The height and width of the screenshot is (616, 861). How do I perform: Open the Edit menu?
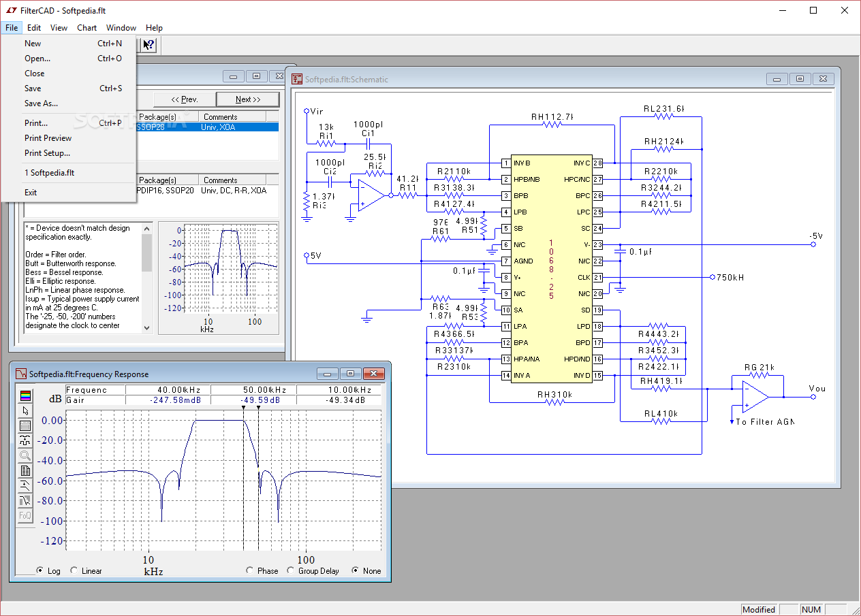(34, 28)
